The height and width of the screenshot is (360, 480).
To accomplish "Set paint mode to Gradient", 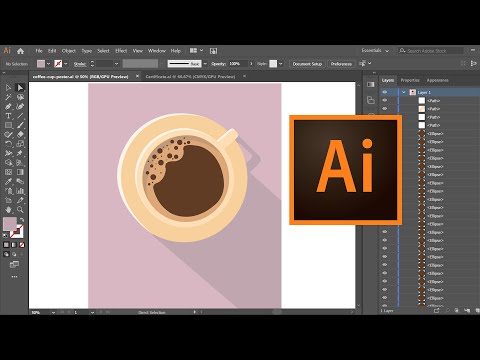I will point(14,245).
